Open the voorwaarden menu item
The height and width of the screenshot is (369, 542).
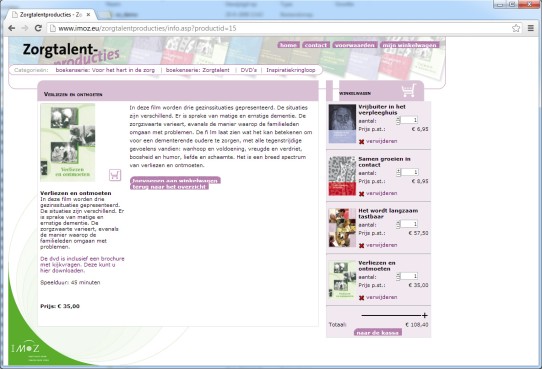(355, 45)
